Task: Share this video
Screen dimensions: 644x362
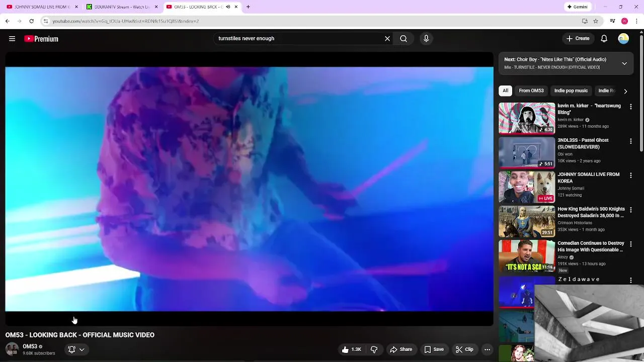Action: 401,349
